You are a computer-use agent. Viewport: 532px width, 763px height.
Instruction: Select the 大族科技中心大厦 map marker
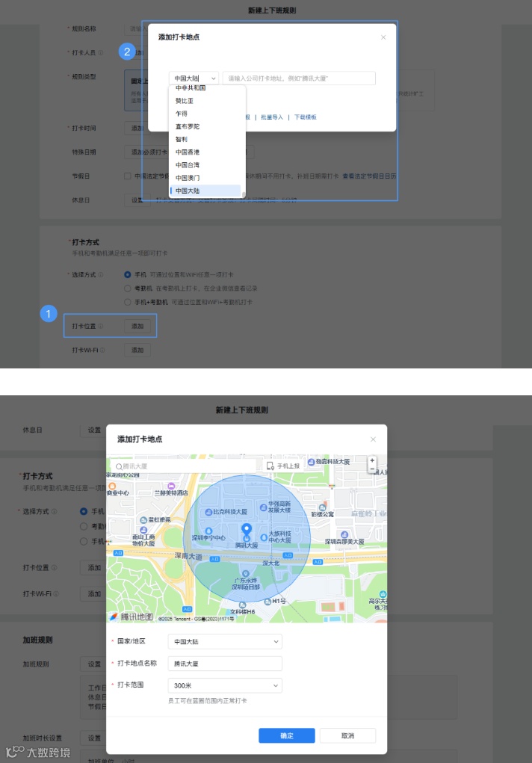(x=264, y=537)
